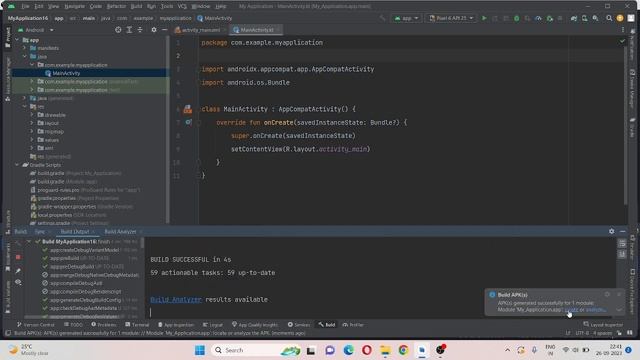Open the Version Control tool window
The height and width of the screenshot is (360, 640).
(x=36, y=324)
